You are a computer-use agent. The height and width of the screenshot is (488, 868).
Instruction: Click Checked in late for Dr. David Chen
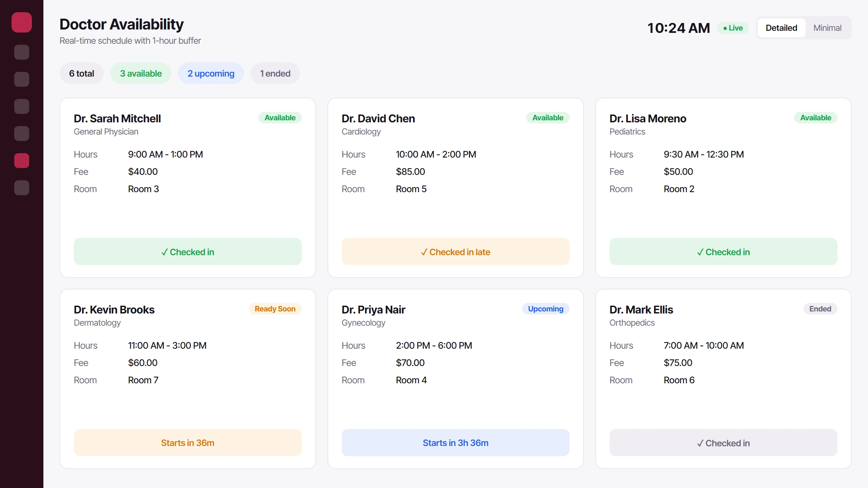(x=456, y=251)
